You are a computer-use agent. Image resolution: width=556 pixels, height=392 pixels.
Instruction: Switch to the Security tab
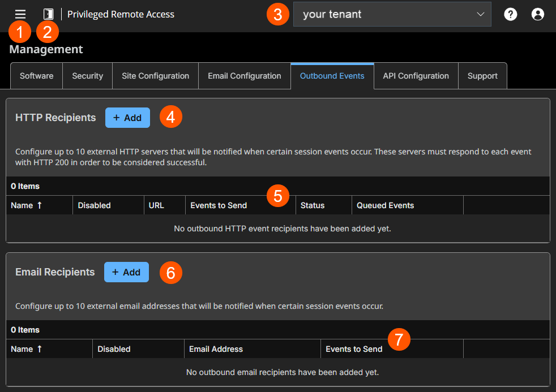point(87,75)
